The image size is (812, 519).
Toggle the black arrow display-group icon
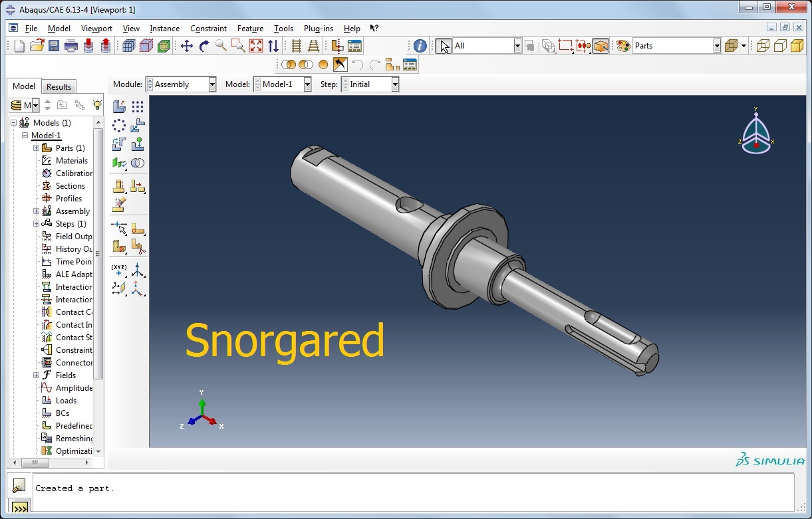[x=340, y=64]
